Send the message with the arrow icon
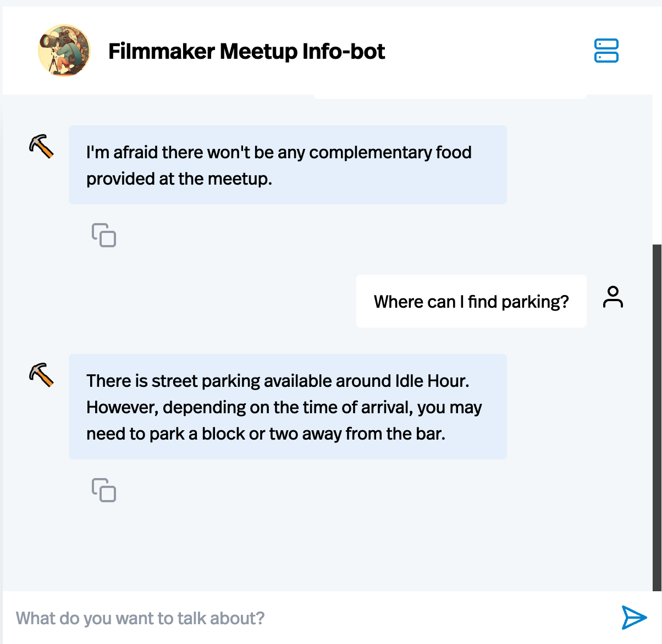 [x=633, y=618]
